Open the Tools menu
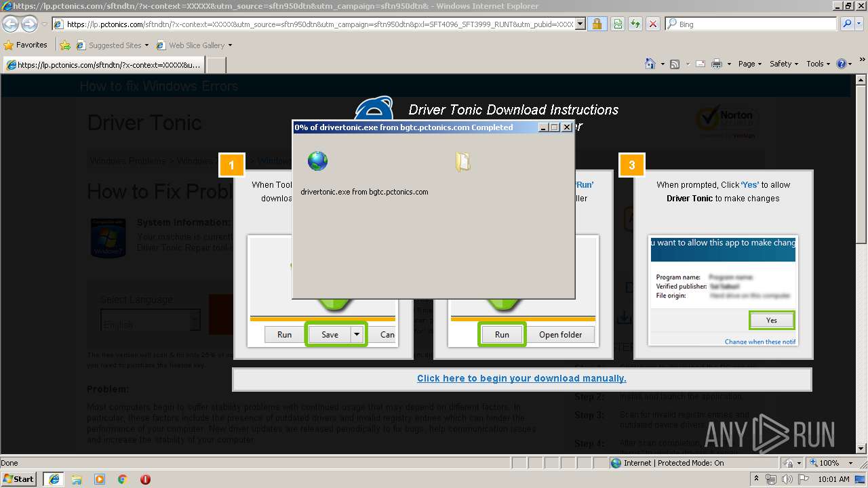Screen dimensions: 868x488 click(x=818, y=64)
